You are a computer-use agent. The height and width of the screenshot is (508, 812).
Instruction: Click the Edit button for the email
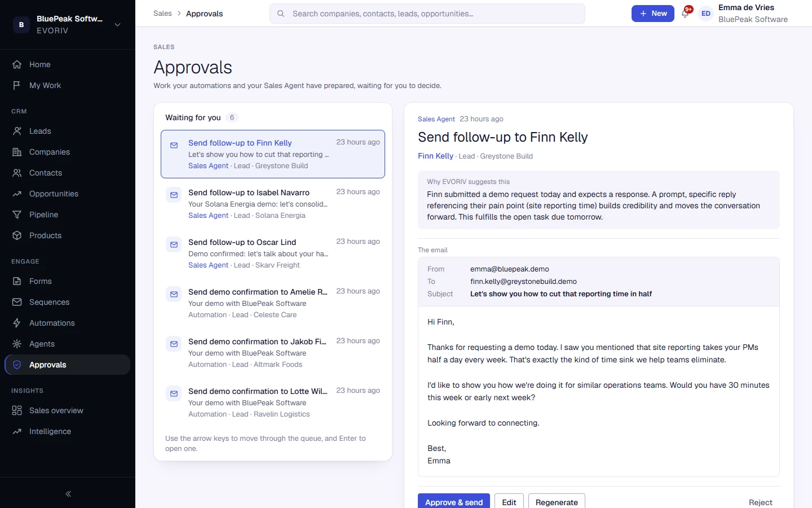[509, 502]
